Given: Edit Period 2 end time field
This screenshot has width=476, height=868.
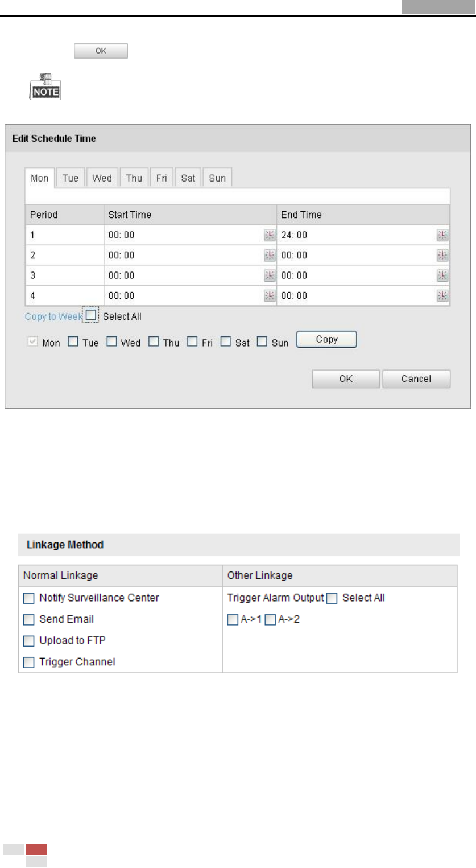Looking at the screenshot, I should coord(363,256).
